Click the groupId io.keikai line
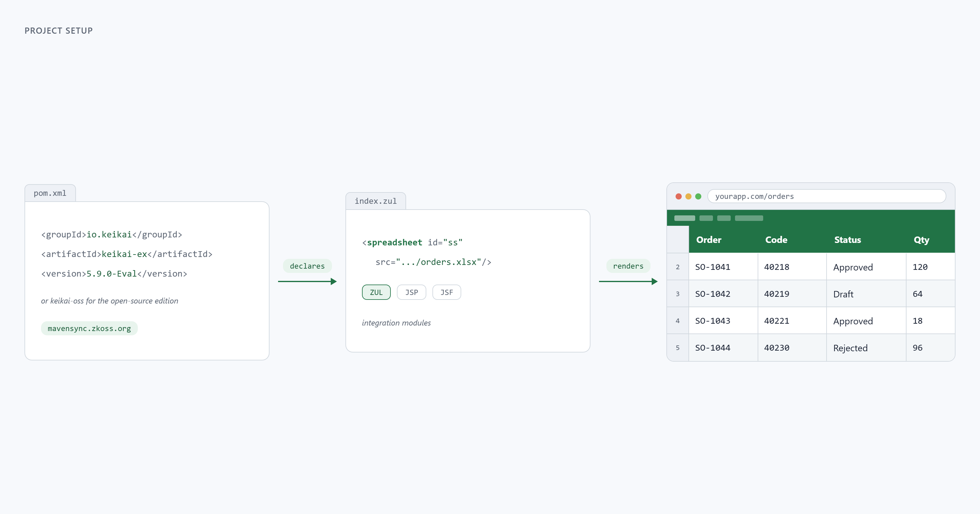 (x=111, y=235)
